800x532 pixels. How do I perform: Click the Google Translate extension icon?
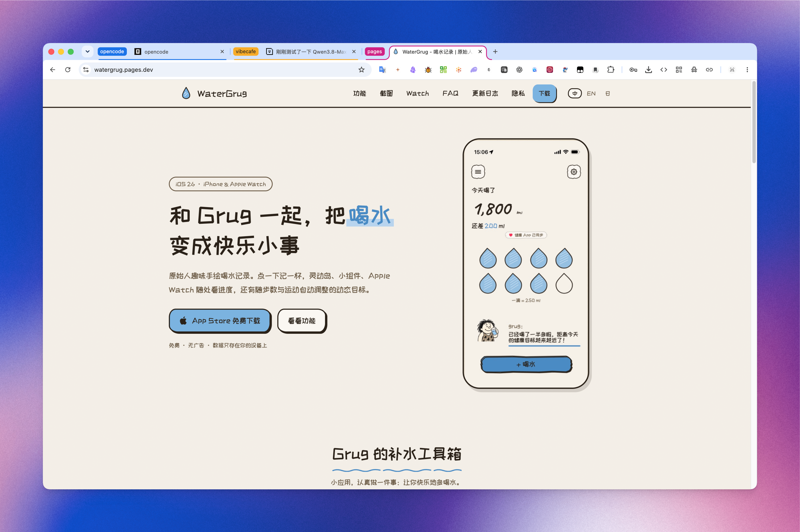pyautogui.click(x=382, y=70)
